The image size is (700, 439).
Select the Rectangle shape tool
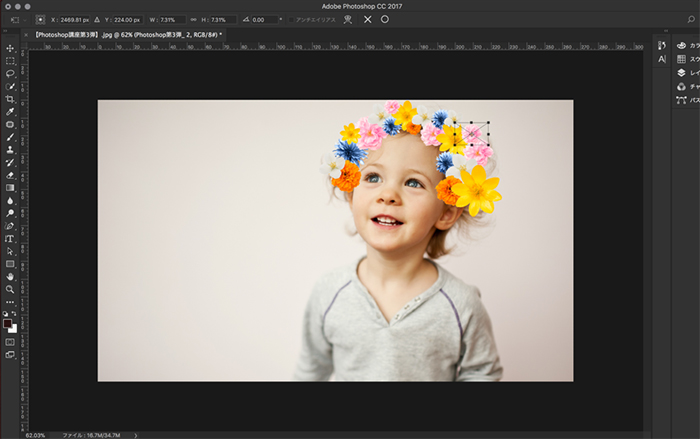pyautogui.click(x=10, y=264)
